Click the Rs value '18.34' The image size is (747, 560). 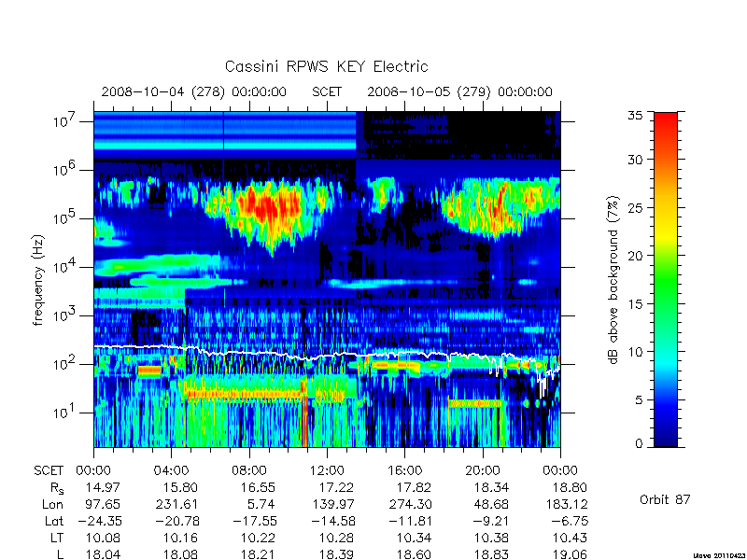[491, 487]
